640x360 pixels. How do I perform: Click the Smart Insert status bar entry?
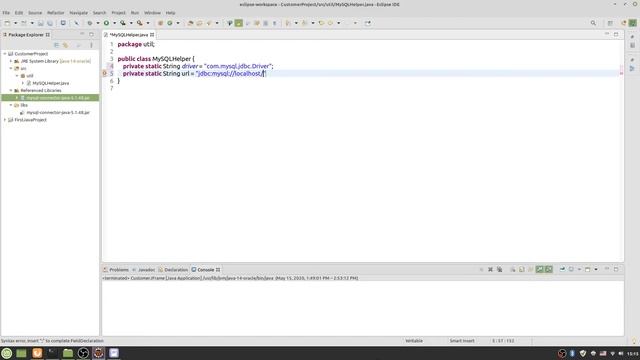(462, 340)
